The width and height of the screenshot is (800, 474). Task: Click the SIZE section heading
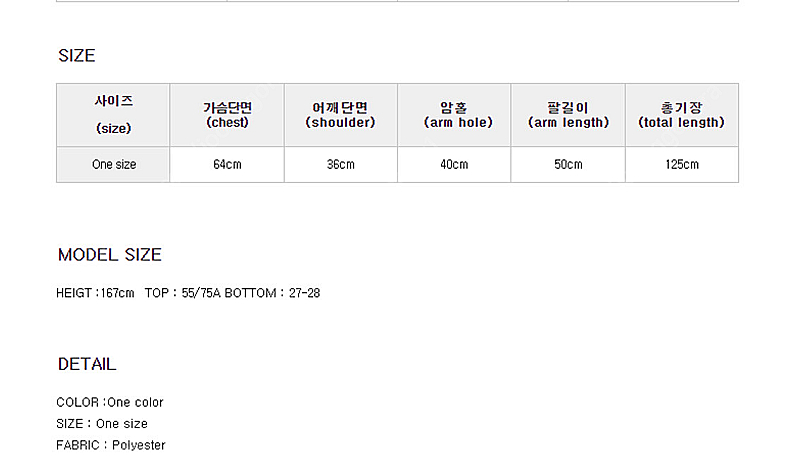[x=77, y=55]
